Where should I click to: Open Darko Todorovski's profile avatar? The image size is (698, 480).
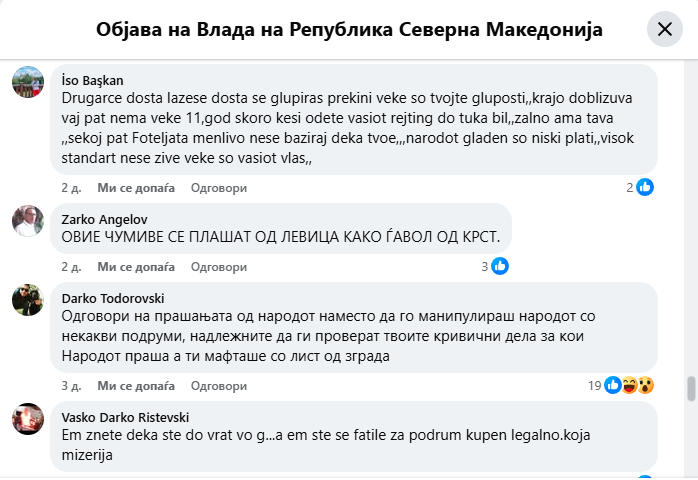coord(28,300)
